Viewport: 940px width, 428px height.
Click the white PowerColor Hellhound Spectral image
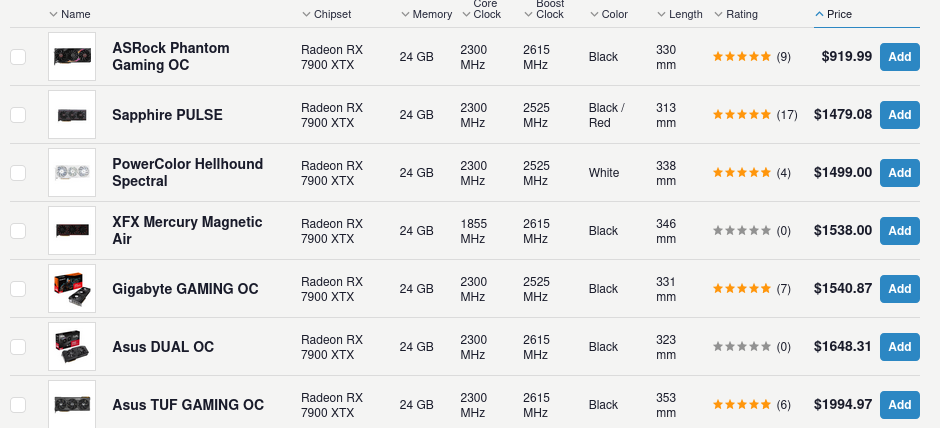coord(72,173)
